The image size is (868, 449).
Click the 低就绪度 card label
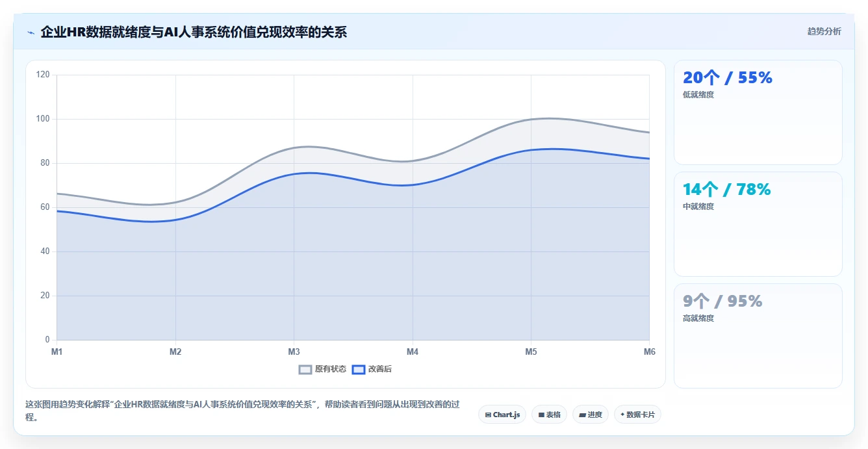coord(698,95)
